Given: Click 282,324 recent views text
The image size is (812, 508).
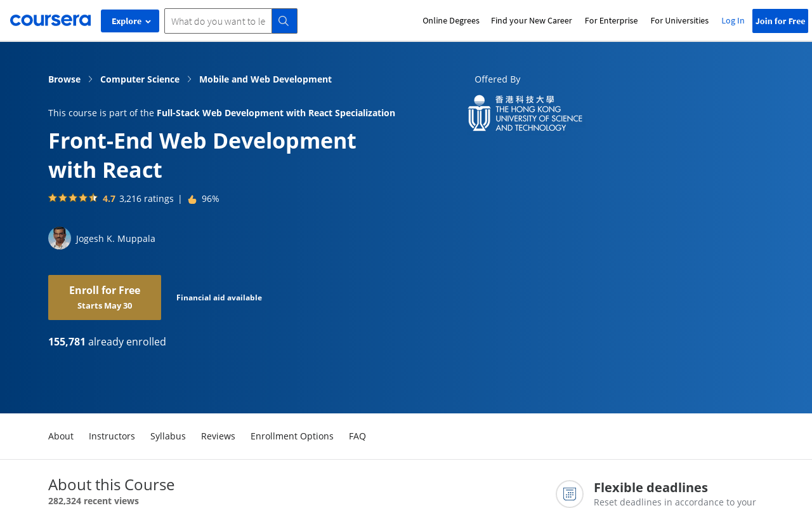Looking at the screenshot, I should tap(93, 501).
